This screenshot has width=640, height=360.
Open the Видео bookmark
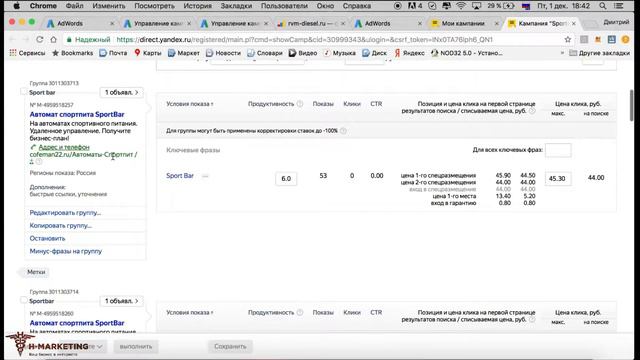tap(303, 53)
